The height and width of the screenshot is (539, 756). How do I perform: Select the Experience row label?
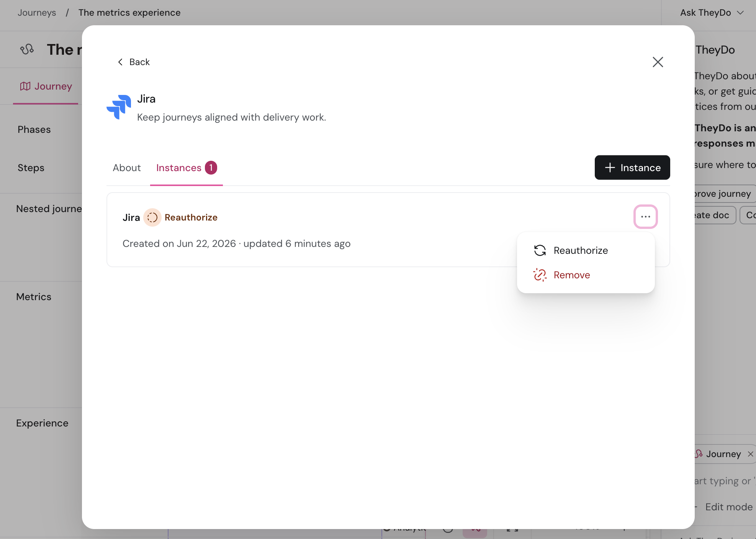tap(42, 423)
